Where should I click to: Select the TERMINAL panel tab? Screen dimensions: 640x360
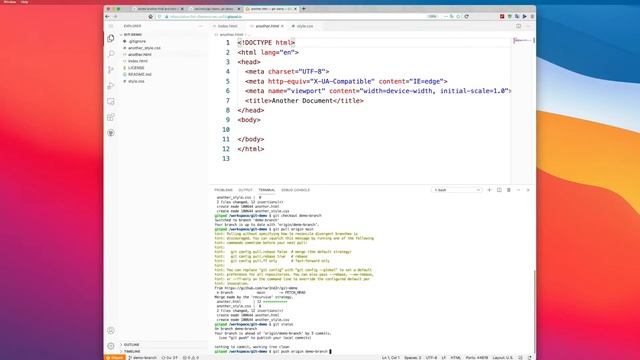(x=267, y=190)
